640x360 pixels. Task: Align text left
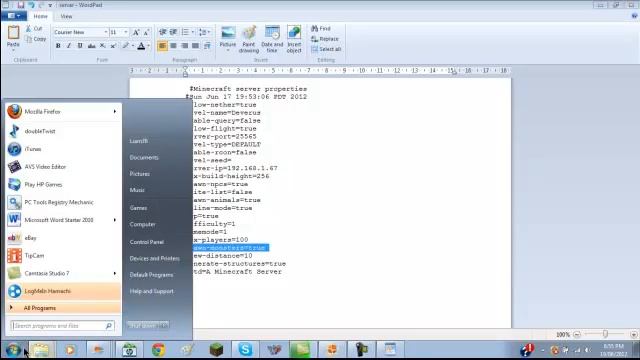coord(162,46)
